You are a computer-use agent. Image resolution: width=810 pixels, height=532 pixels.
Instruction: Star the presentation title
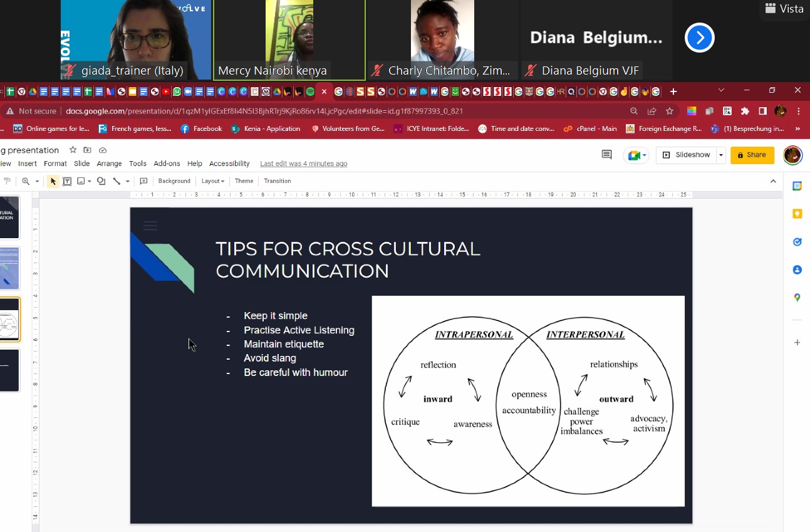(73, 150)
